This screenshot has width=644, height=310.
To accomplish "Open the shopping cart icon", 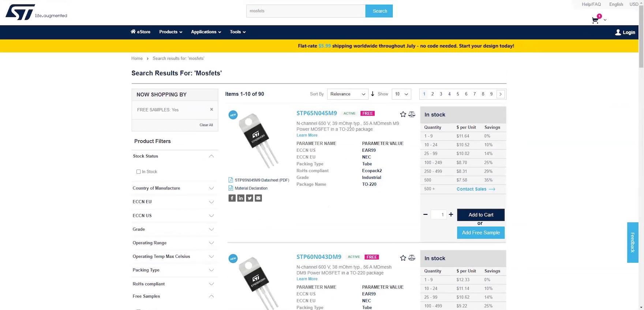I will click(595, 20).
